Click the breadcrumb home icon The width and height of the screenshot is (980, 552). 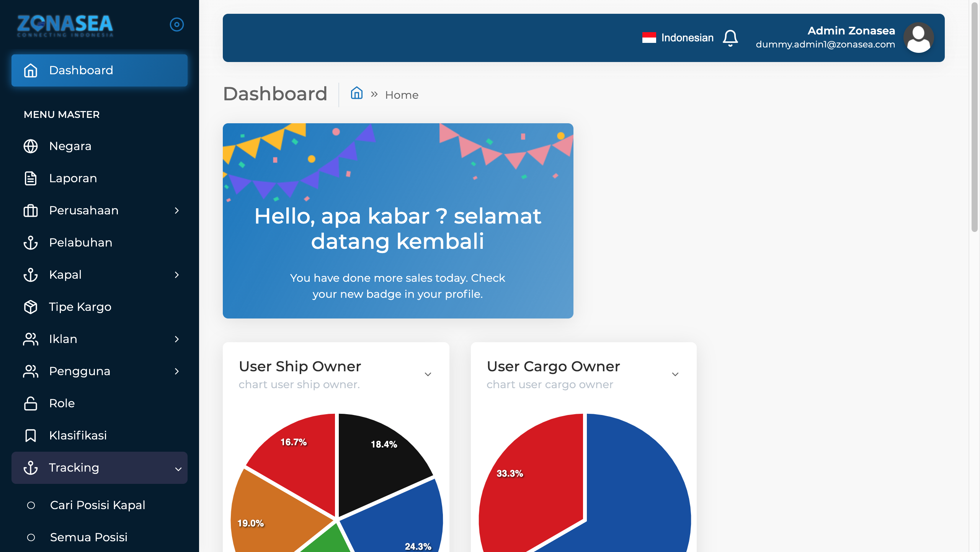click(357, 93)
